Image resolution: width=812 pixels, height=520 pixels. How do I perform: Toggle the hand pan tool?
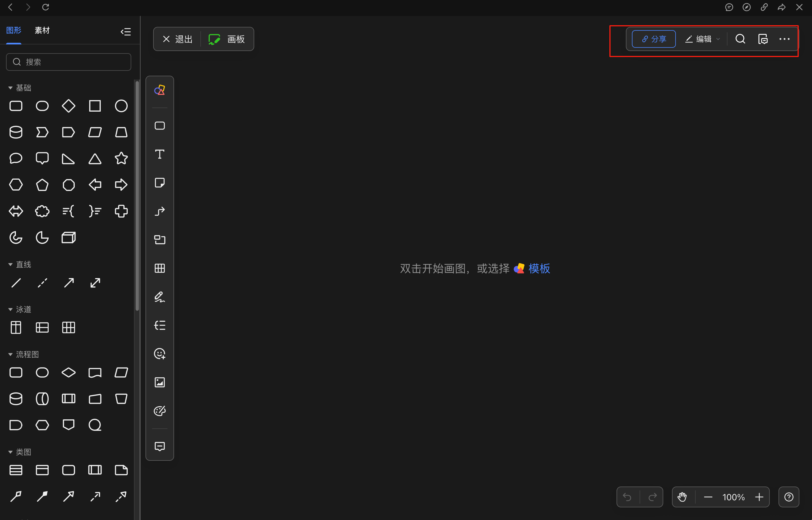pyautogui.click(x=682, y=497)
